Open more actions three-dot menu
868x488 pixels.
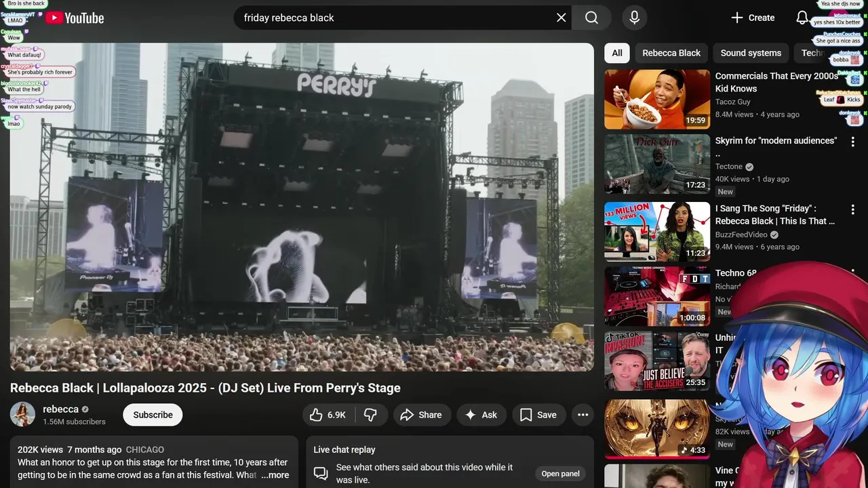point(583,415)
